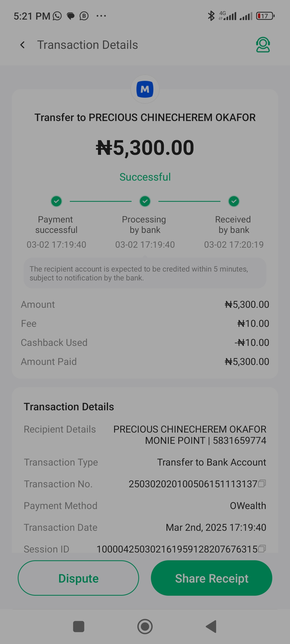This screenshot has height=644, width=290.
Task: Copy the Transaction No. value
Action: click(x=262, y=484)
